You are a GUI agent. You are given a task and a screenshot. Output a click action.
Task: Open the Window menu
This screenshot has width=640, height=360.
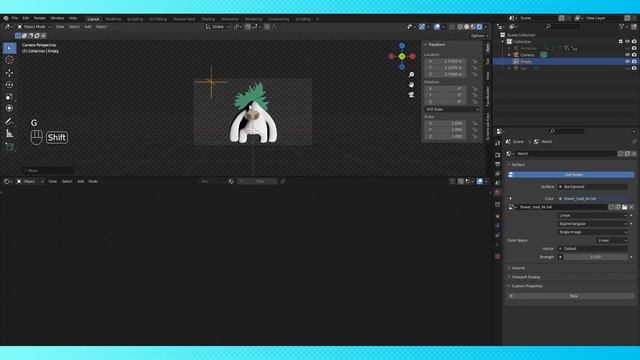57,18
